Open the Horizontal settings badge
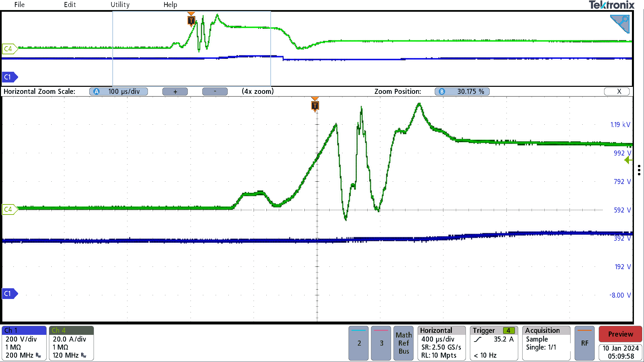644x362 pixels. (442, 343)
